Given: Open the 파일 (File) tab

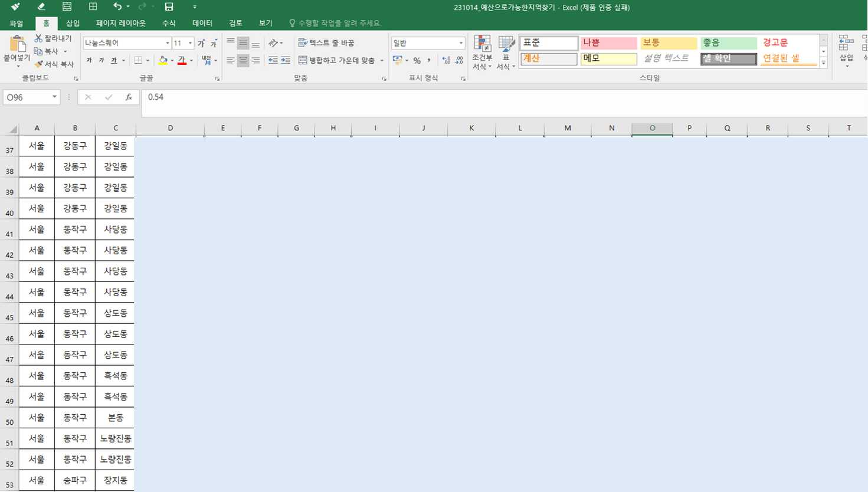Looking at the screenshot, I should point(17,23).
